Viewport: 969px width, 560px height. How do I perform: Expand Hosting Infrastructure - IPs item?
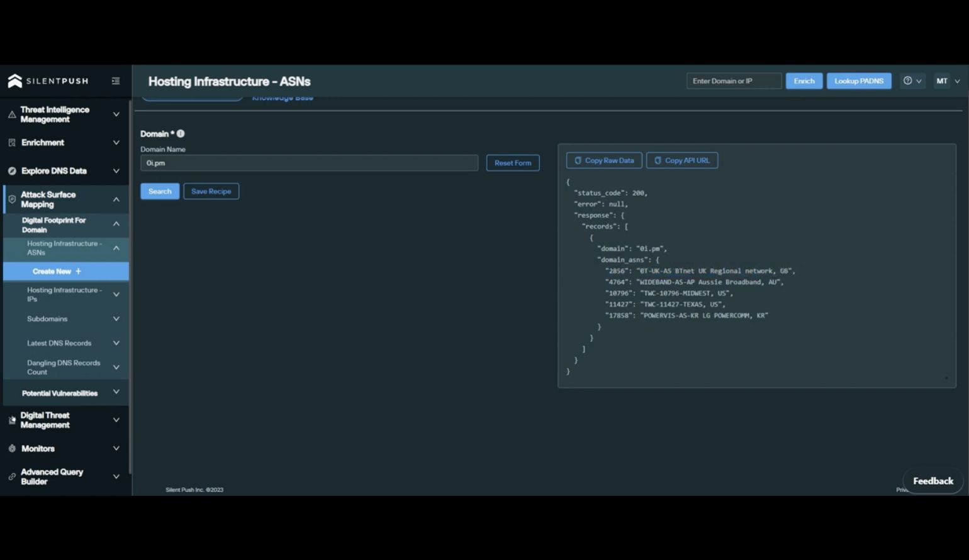coord(116,294)
